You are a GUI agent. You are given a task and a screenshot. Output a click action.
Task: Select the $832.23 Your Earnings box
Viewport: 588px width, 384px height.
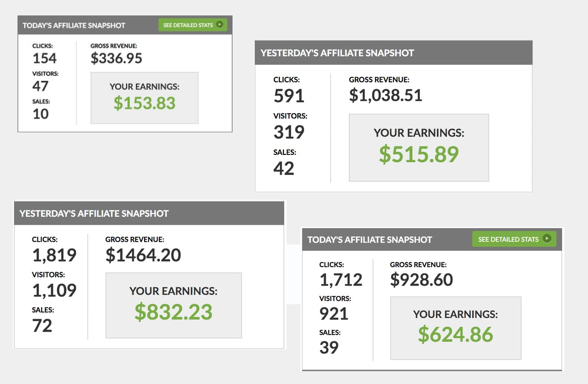point(174,305)
